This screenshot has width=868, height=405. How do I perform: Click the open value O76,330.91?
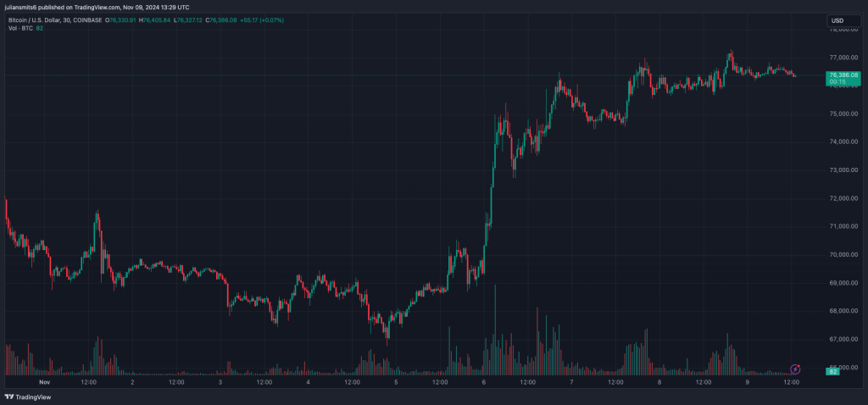click(120, 20)
